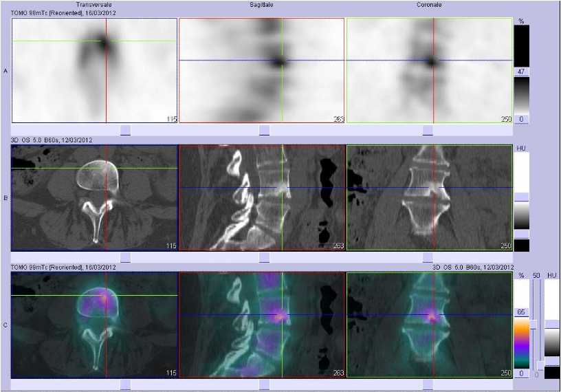Click the lower threshold value 0 on fusion color scale
Image resolution: width=561 pixels, height=392 pixels.
[x=521, y=373]
